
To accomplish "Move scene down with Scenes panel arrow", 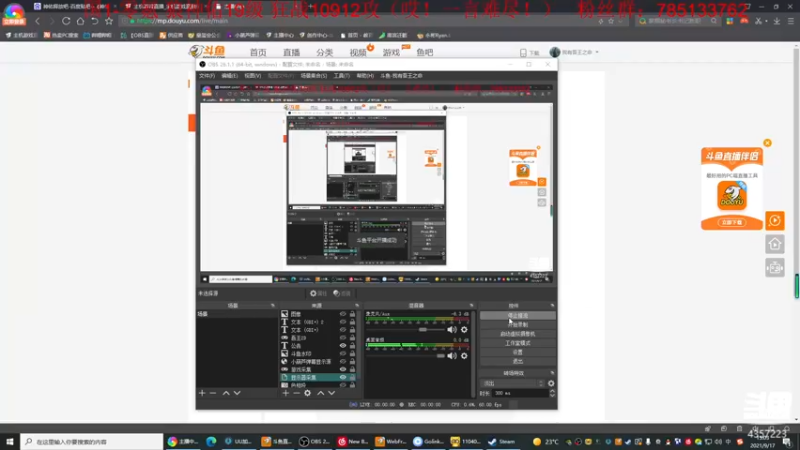I will tap(237, 393).
